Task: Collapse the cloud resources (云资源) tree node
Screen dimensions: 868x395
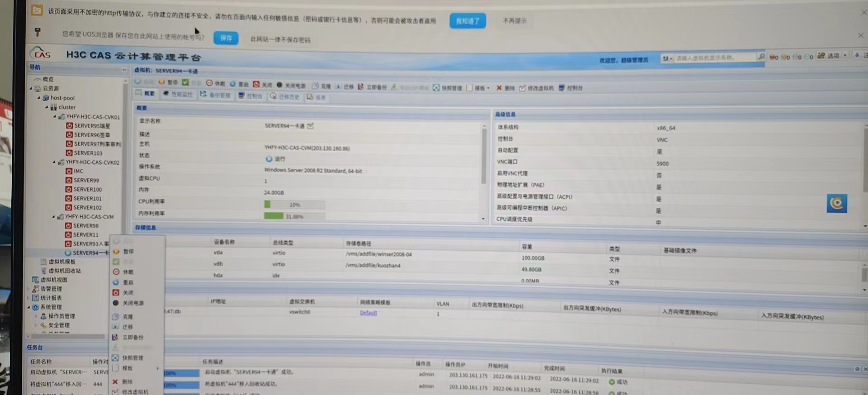Action: tap(31, 89)
